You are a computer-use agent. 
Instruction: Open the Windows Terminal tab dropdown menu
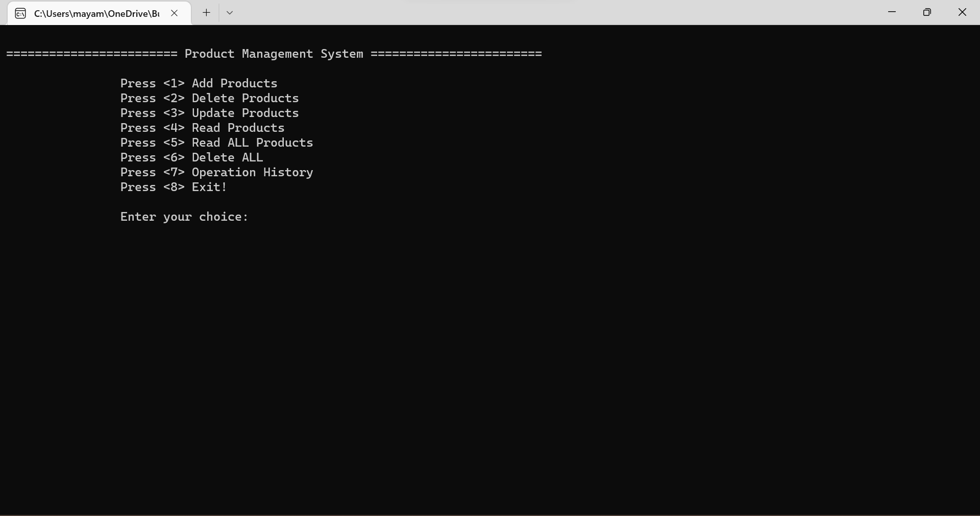(230, 13)
